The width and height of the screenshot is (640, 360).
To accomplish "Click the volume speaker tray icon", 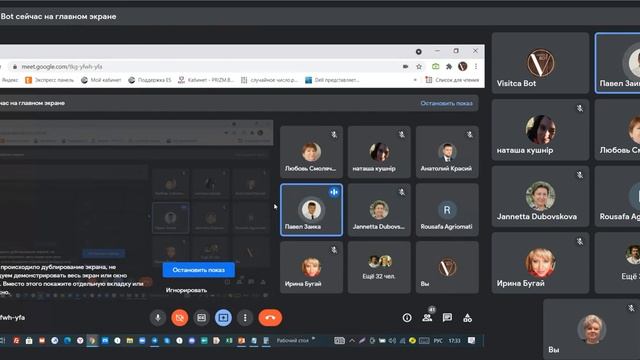I will [x=392, y=341].
